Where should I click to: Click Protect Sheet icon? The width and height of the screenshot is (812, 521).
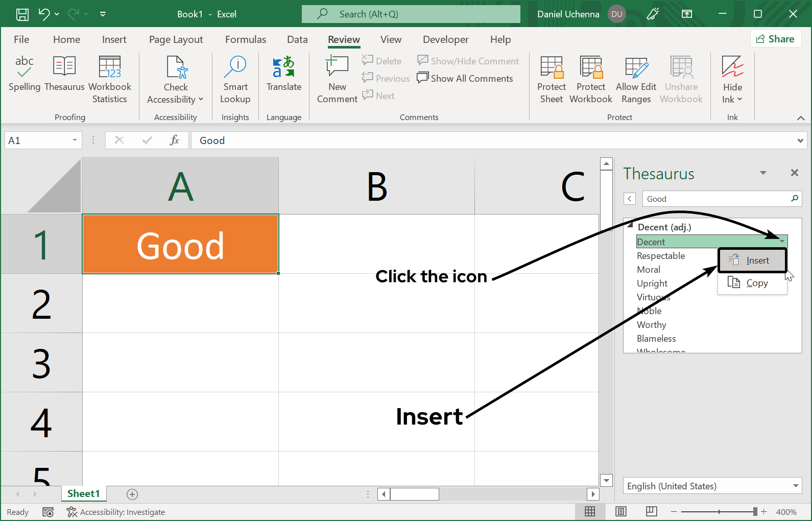[x=552, y=79]
